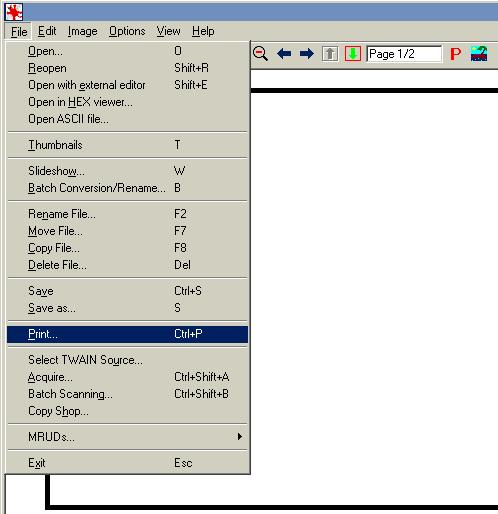Go to previous image with left arrow
The height and width of the screenshot is (514, 498).
click(x=284, y=54)
